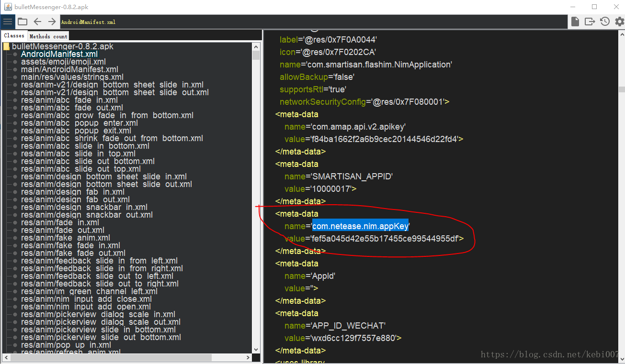
Task: Select res/anim/abc shrink fade out from bottom.xml
Action: [112, 138]
